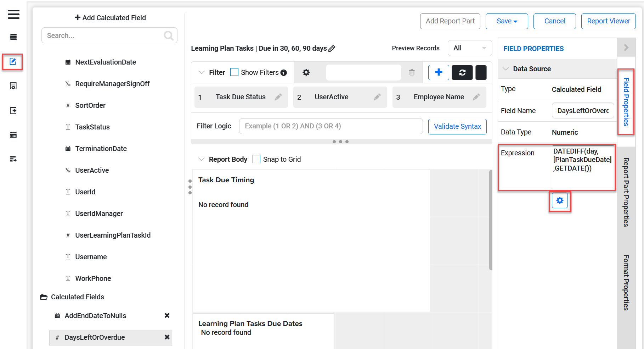Viewport: 644px width, 349px height.
Task: Click the subscriptions list icon in sidebar
Action: [x=13, y=159]
